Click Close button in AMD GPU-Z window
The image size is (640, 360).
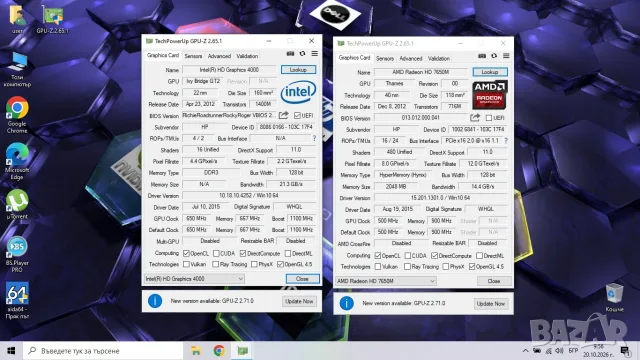pyautogui.click(x=494, y=281)
